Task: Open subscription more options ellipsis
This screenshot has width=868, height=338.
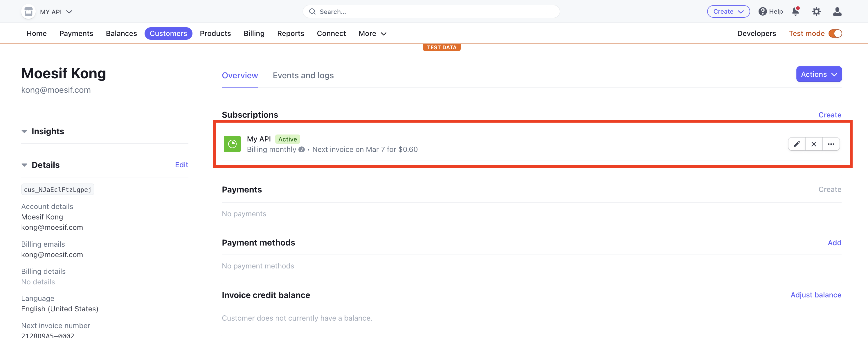Action: (831, 144)
